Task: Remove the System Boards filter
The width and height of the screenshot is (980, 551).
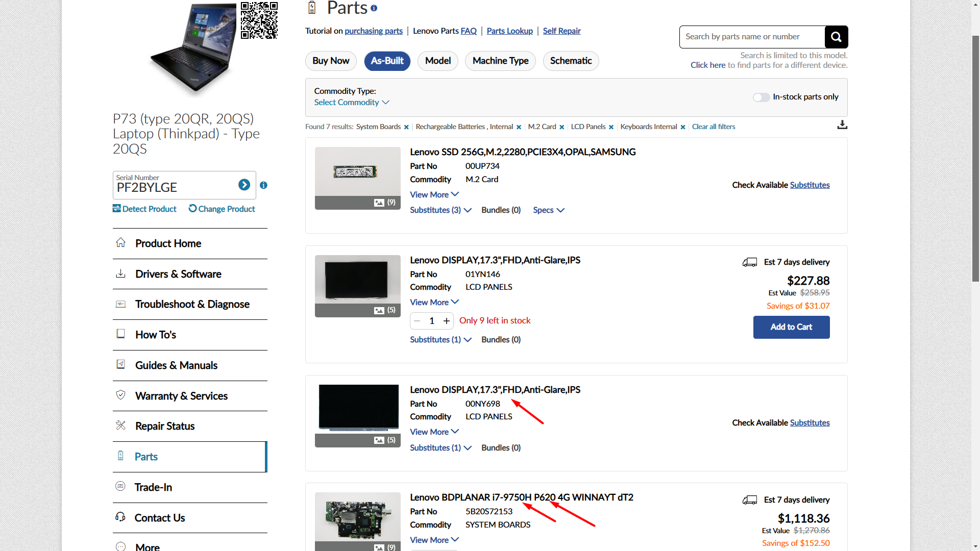Action: point(406,127)
